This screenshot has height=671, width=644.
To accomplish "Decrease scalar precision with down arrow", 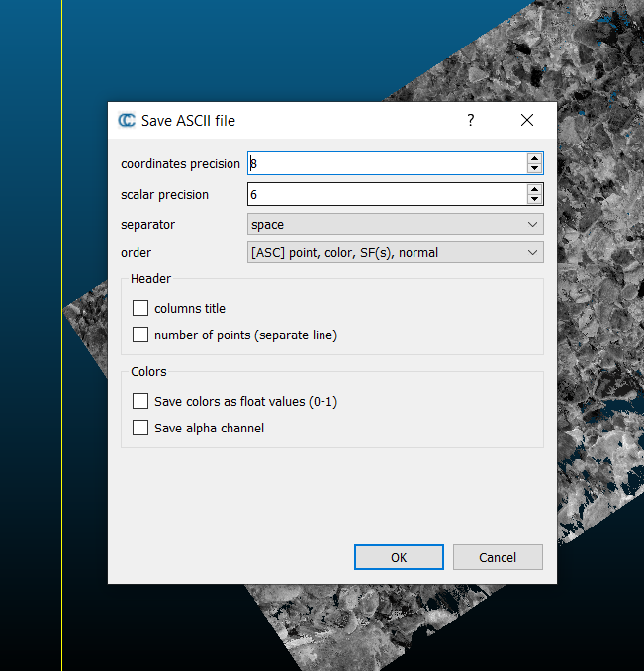I will coord(534,199).
